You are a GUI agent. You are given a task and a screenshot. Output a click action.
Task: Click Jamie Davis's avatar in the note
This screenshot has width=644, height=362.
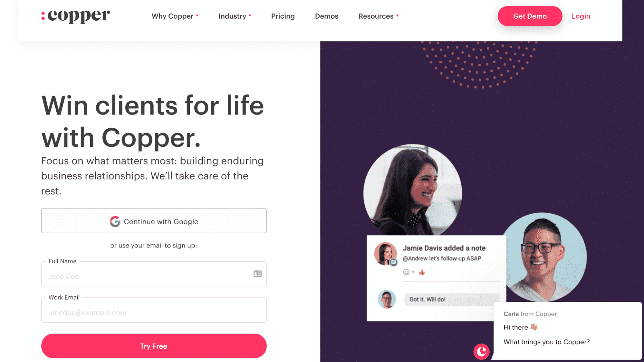tap(385, 254)
